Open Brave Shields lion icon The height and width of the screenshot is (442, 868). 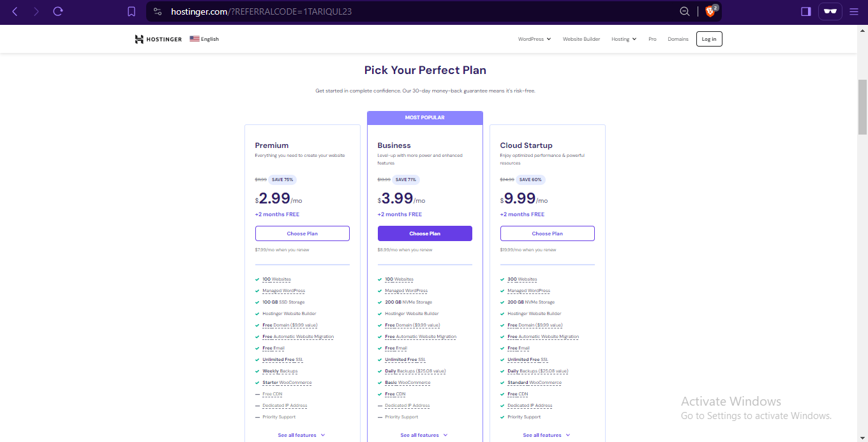point(710,11)
